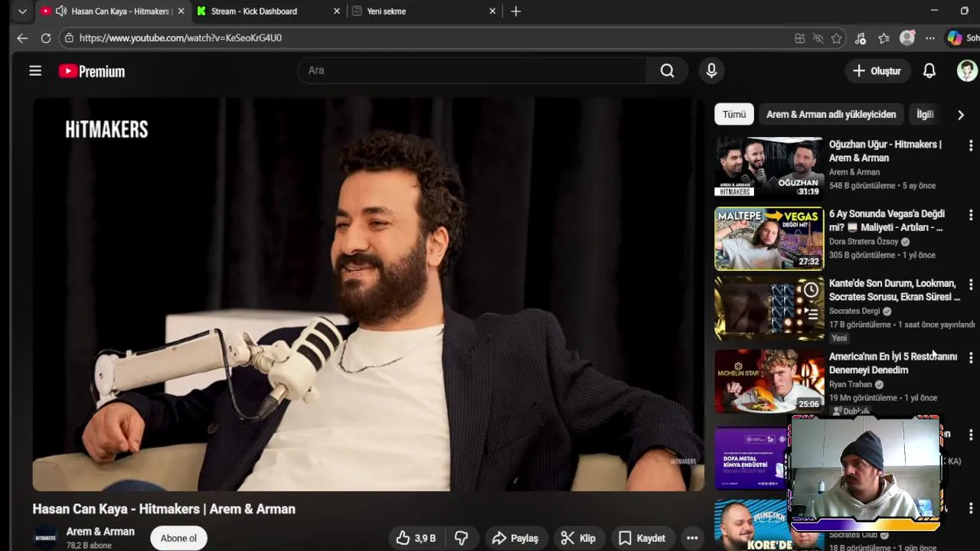
Task: Open the YouTube account avatar menu
Action: pyautogui.click(x=967, y=70)
